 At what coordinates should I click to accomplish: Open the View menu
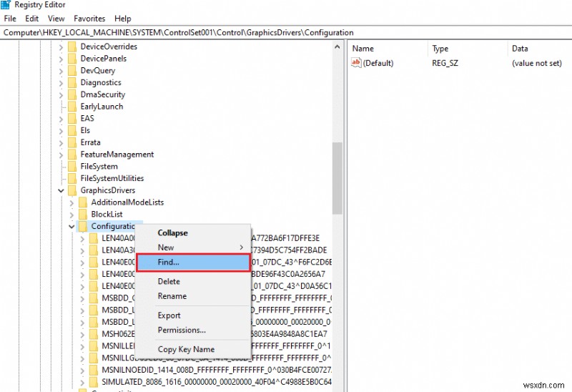56,19
